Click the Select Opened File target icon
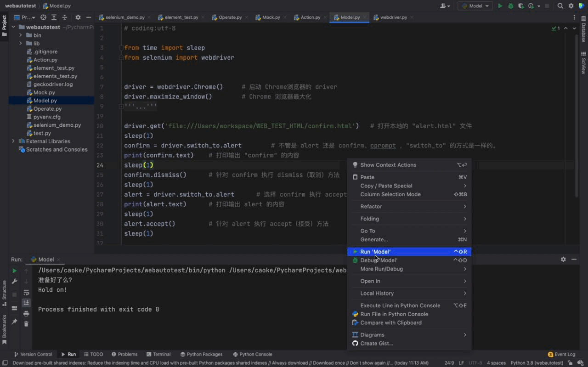The width and height of the screenshot is (588, 367). point(43,17)
